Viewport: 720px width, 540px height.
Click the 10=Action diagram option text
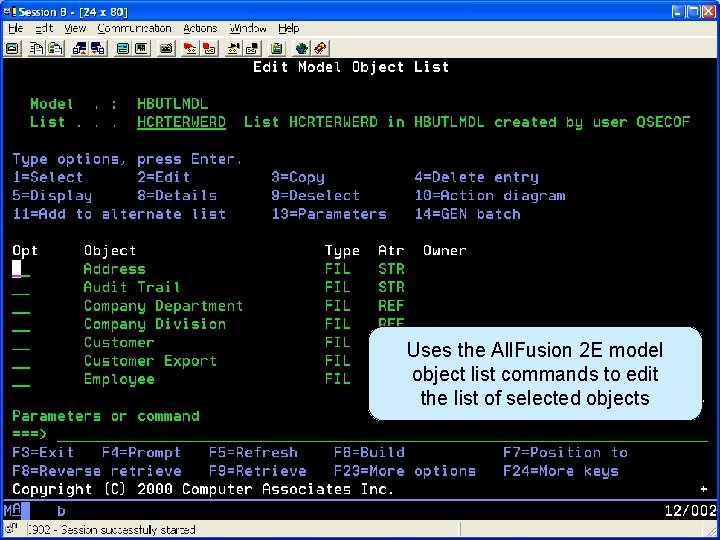[490, 196]
